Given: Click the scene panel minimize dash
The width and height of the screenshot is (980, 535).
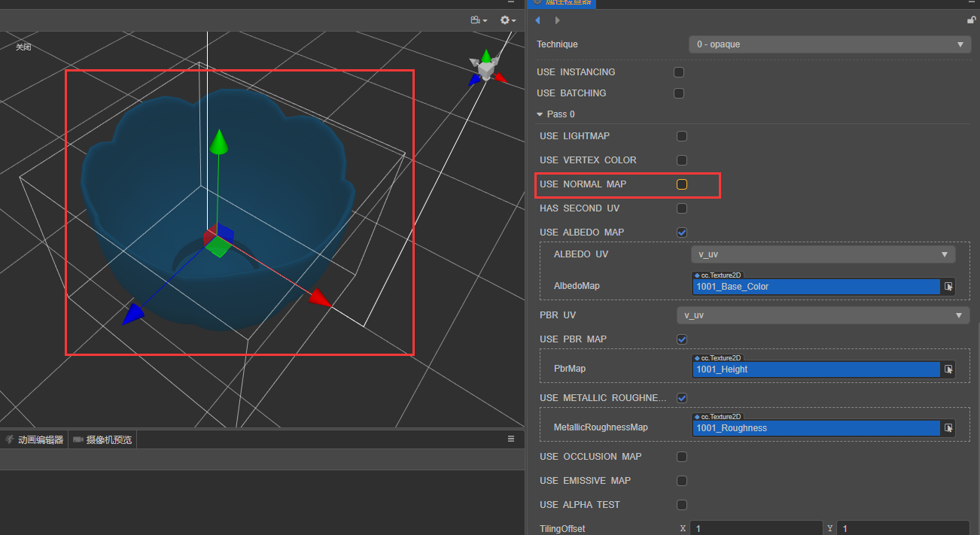Looking at the screenshot, I should [x=510, y=3].
